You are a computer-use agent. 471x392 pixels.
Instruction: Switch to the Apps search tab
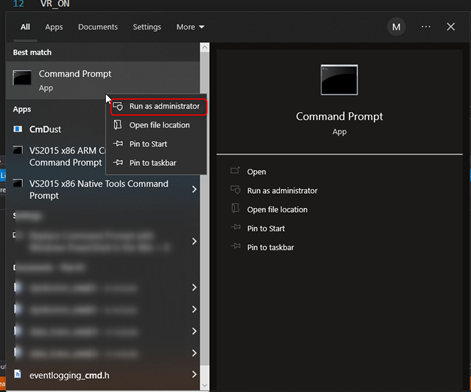(54, 27)
